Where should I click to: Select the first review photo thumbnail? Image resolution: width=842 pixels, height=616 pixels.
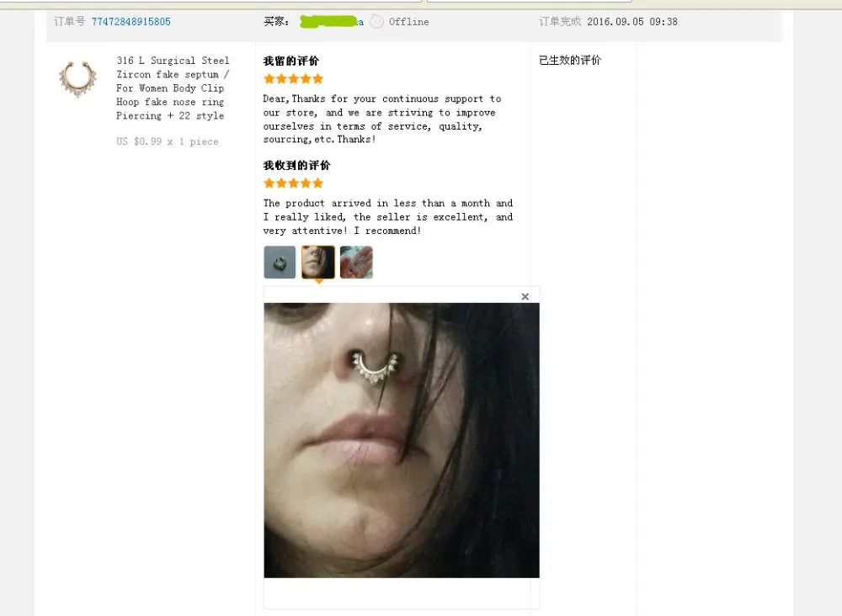click(x=280, y=263)
